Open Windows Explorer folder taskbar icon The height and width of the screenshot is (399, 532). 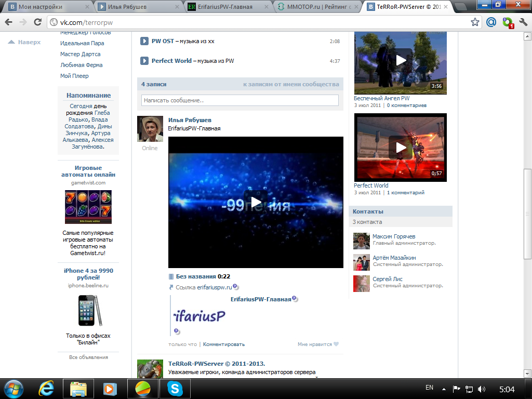[78, 389]
